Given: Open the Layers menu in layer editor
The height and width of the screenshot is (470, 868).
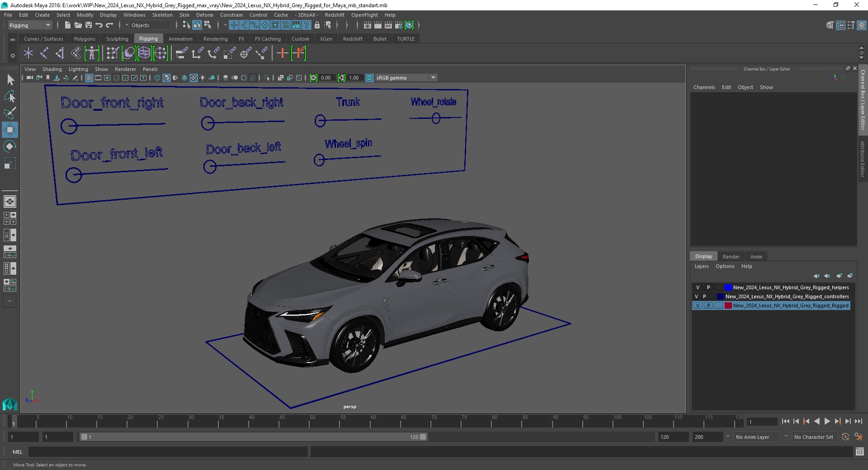Looking at the screenshot, I should point(702,266).
